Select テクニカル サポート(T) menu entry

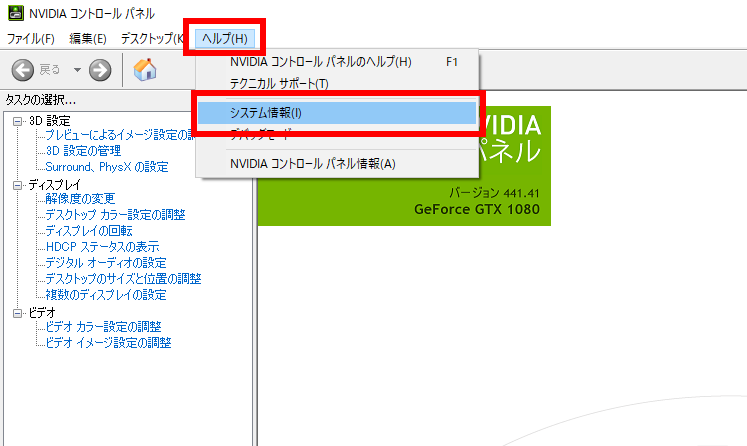pyautogui.click(x=337, y=84)
